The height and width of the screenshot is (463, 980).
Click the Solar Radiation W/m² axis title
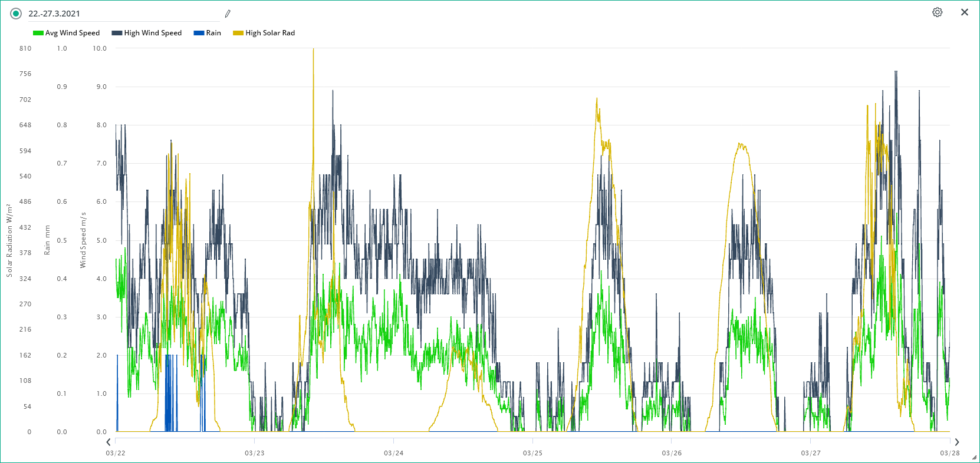[x=9, y=240]
